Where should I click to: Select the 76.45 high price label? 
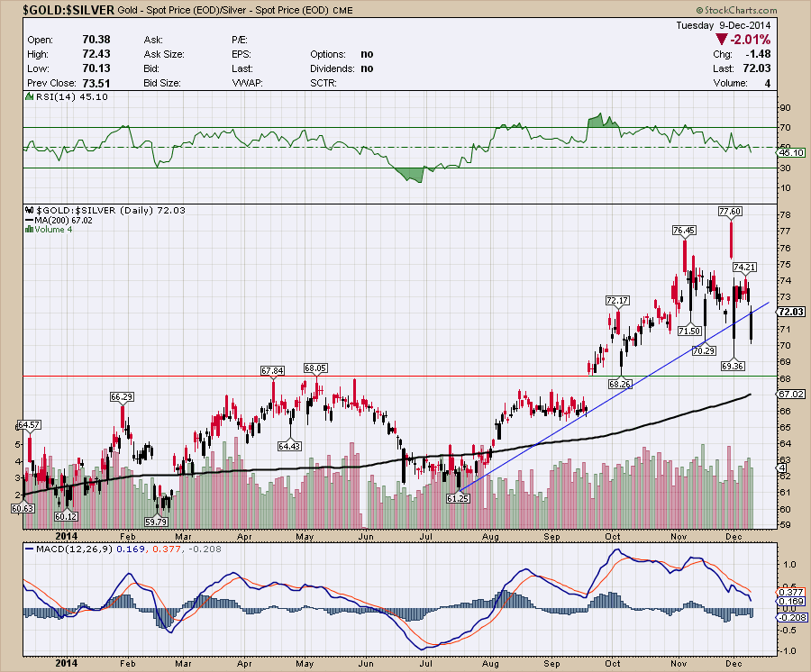(685, 231)
